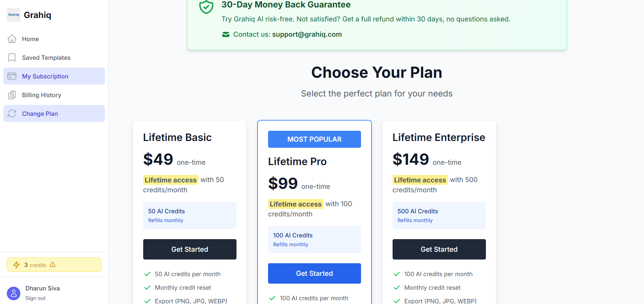Sign out of the account
Viewport: 644px width, 304px height.
[35, 298]
